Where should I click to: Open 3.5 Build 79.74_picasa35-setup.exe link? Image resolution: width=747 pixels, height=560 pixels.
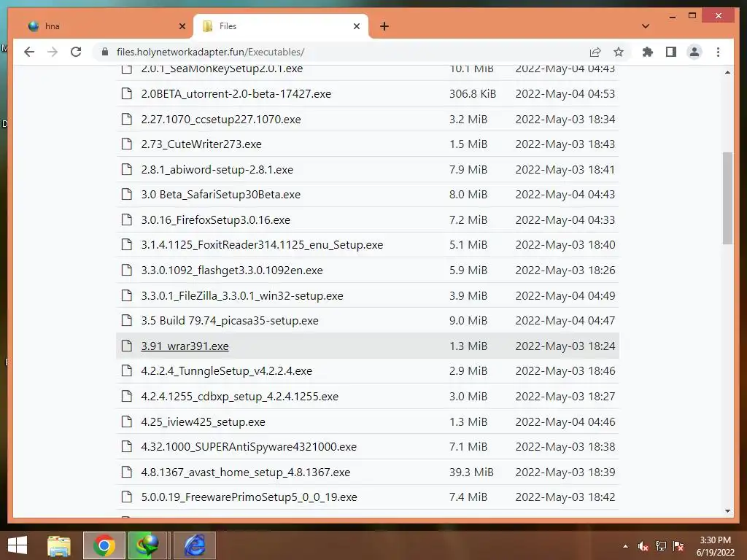point(230,321)
